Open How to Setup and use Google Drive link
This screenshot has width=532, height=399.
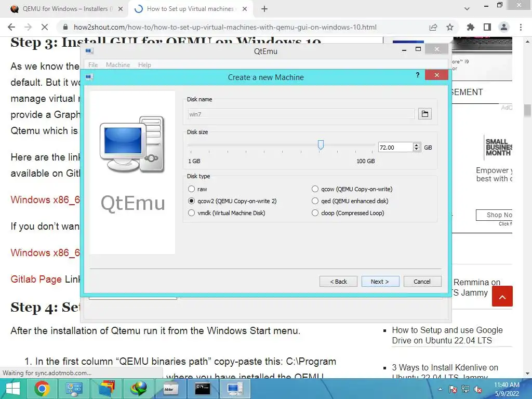tap(447, 335)
